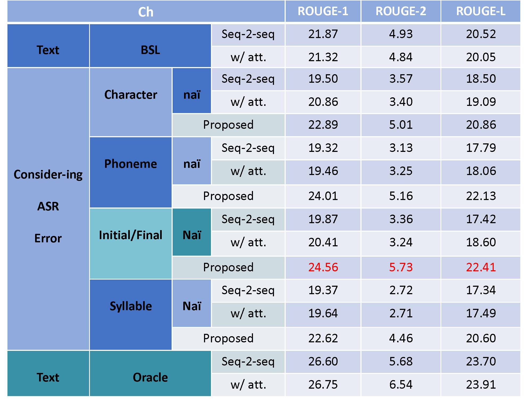Viewport: 532px width, 399px height.
Task: Click the 21.87 BSL ROUGE-1 value
Action: tap(323, 35)
